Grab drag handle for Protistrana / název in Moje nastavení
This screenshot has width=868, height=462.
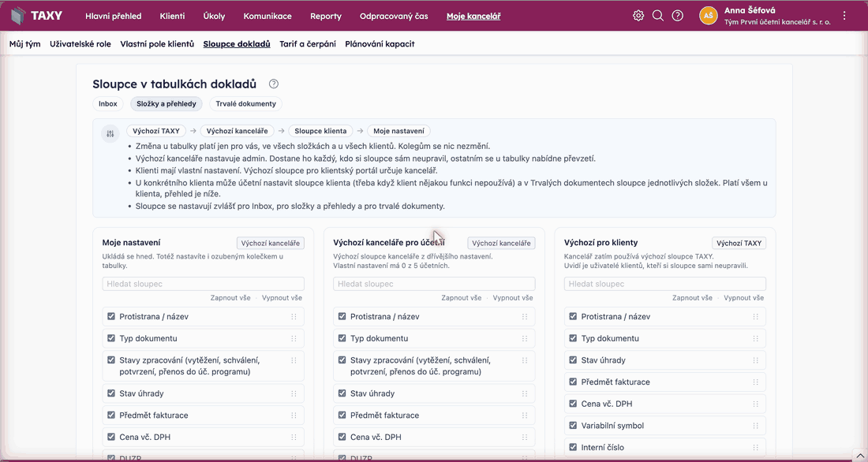coord(294,316)
